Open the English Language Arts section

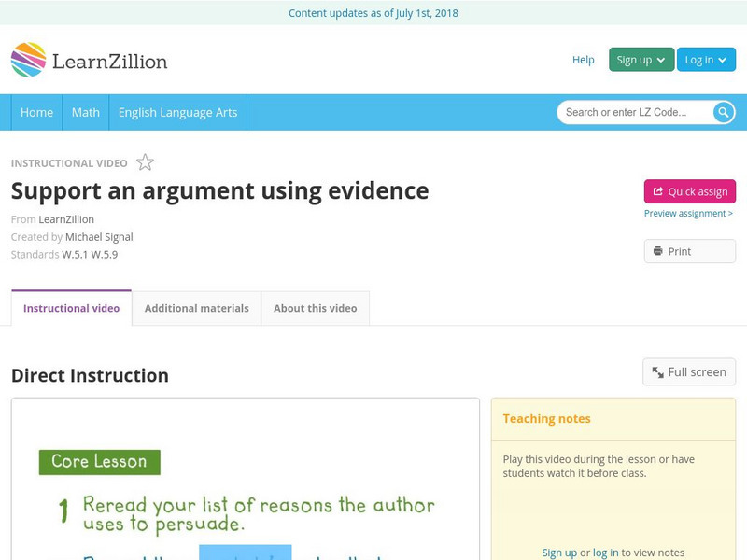pyautogui.click(x=180, y=112)
